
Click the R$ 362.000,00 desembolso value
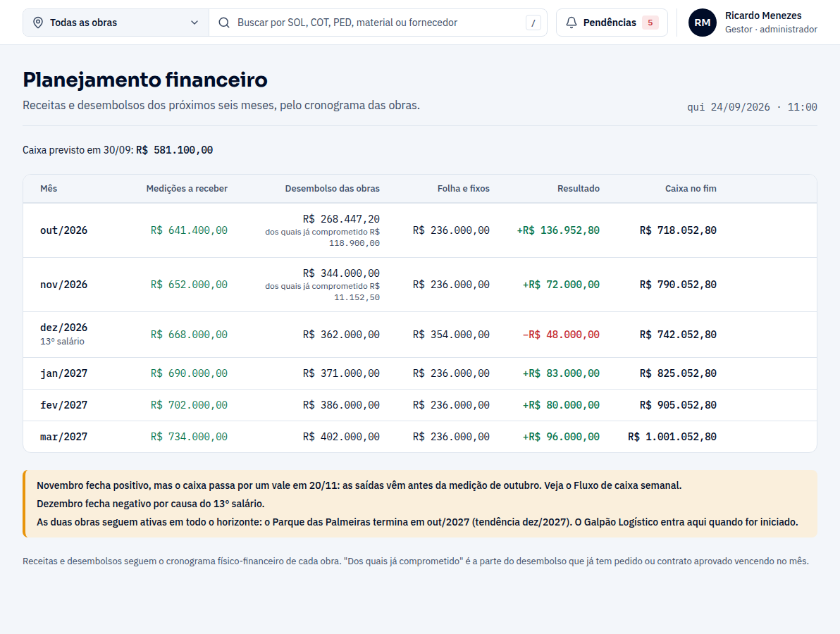(x=341, y=334)
